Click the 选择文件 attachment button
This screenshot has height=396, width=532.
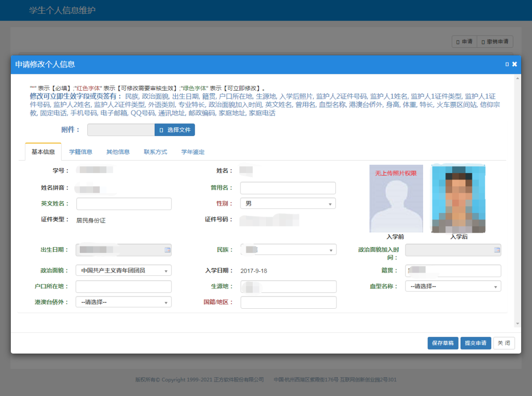point(175,130)
